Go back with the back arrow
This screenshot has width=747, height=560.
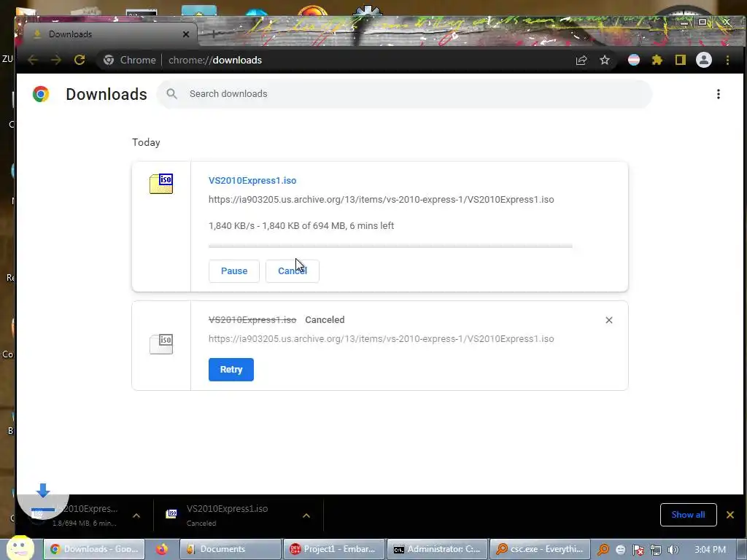33,60
